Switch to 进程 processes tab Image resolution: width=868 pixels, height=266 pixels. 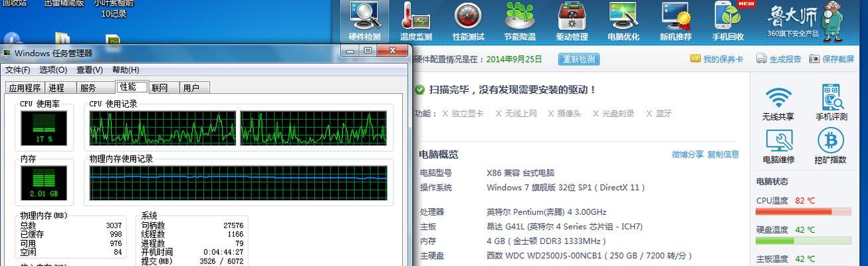coord(56,88)
